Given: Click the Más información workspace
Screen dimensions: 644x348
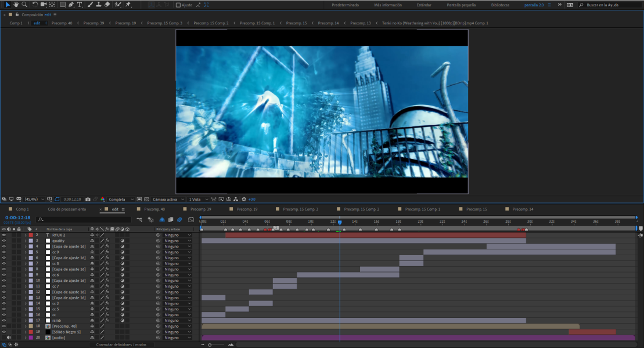Looking at the screenshot, I should (x=388, y=5).
